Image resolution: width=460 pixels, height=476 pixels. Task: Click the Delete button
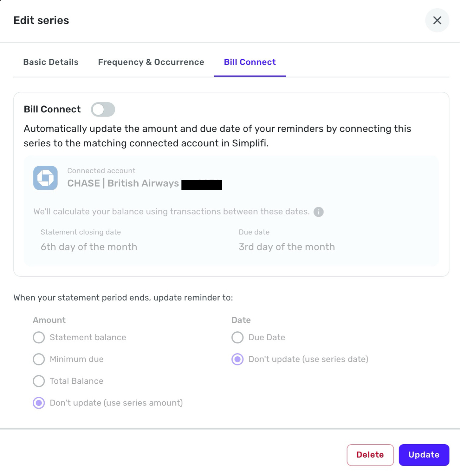370,455
